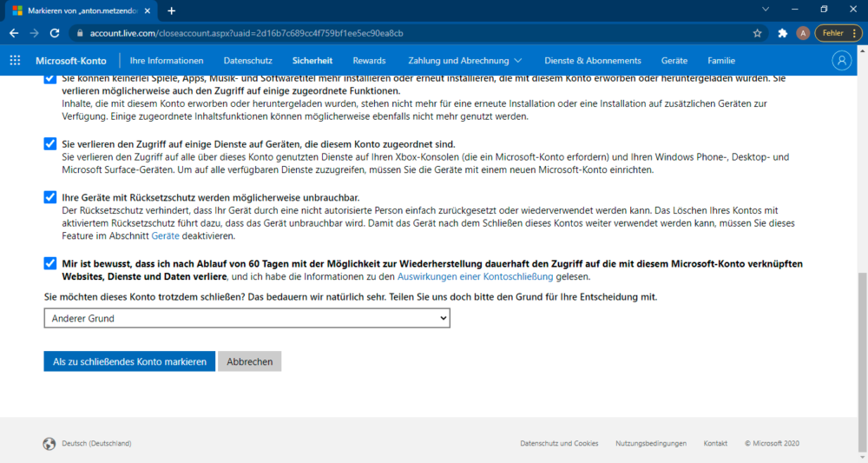Go back with browser back arrow
The image size is (868, 463).
click(14, 33)
